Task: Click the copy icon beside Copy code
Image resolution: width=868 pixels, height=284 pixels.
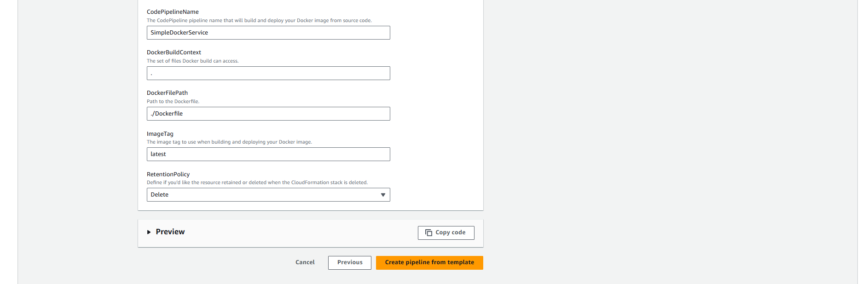Action: (428, 233)
